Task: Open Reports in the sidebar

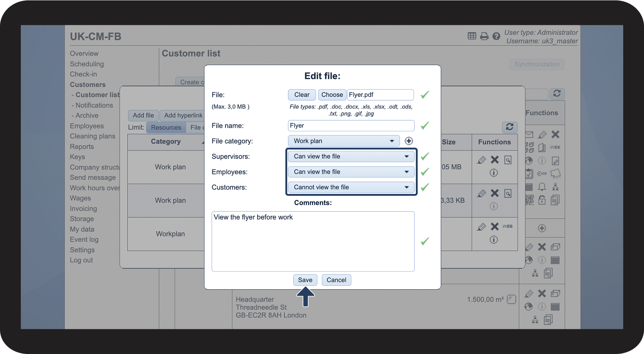Action: click(x=82, y=147)
